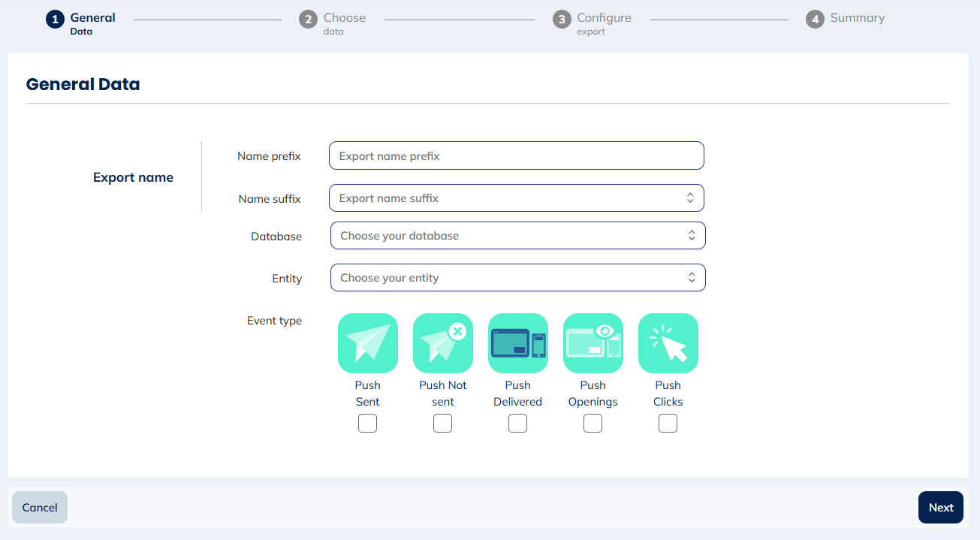The height and width of the screenshot is (540, 980).
Task: Select the Push Delivered devices icon
Action: (517, 342)
